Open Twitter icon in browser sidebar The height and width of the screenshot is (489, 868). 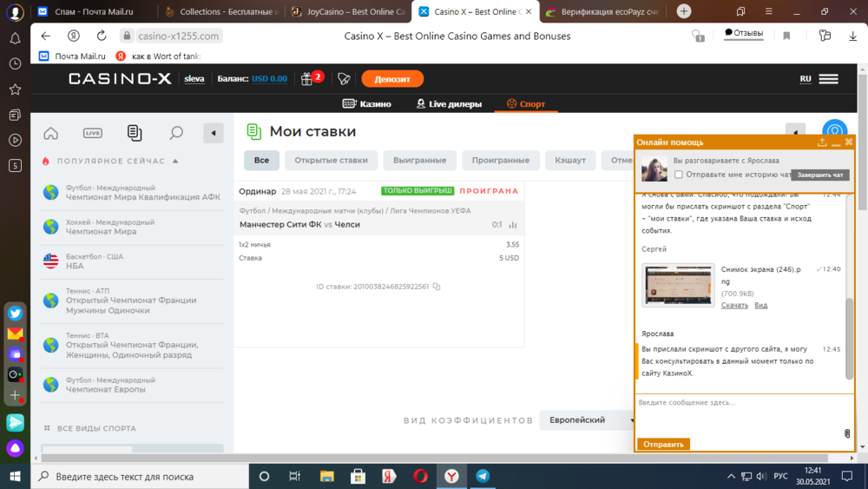pyautogui.click(x=15, y=313)
